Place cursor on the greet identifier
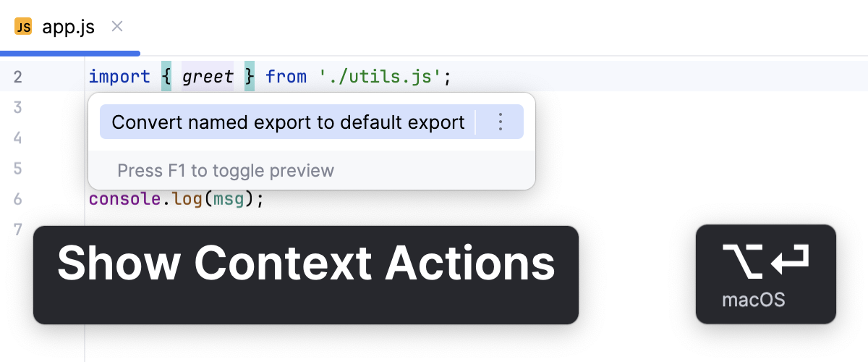Screen dimensions: 868x362 coord(208,77)
